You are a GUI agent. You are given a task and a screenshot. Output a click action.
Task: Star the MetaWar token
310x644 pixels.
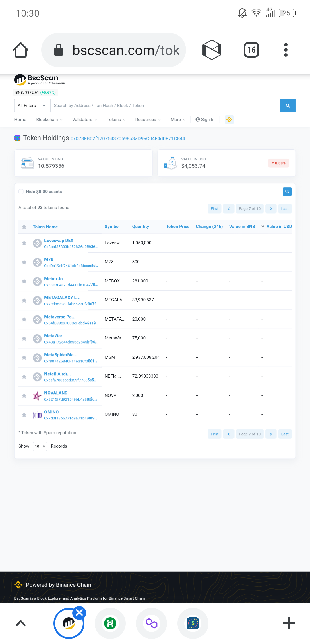pos(24,339)
